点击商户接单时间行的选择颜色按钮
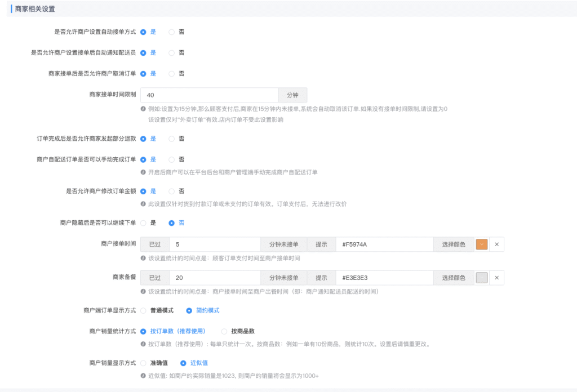Screen dimensions: 577x392 coord(453,244)
